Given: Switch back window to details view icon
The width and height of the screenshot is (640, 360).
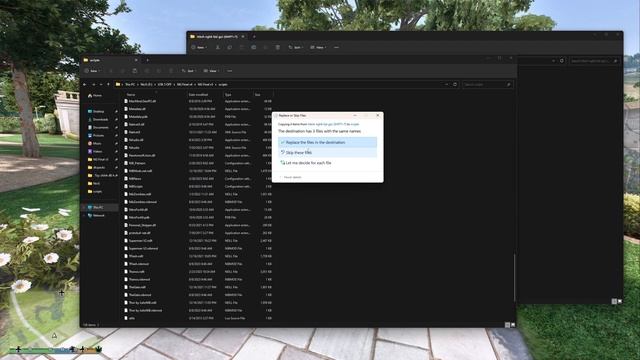Looking at the screenshot, I should 614,301.
